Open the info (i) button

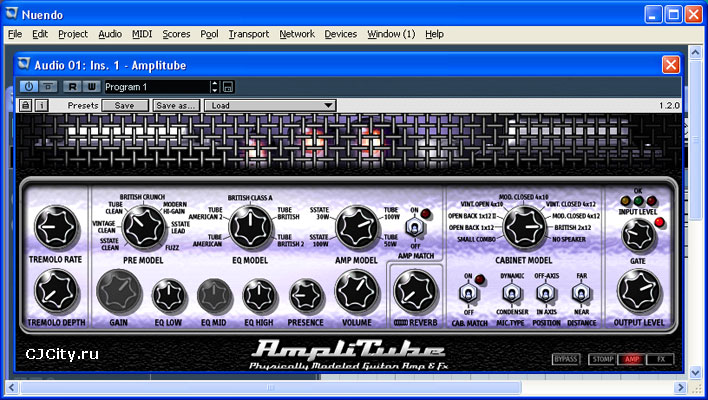[x=42, y=106]
